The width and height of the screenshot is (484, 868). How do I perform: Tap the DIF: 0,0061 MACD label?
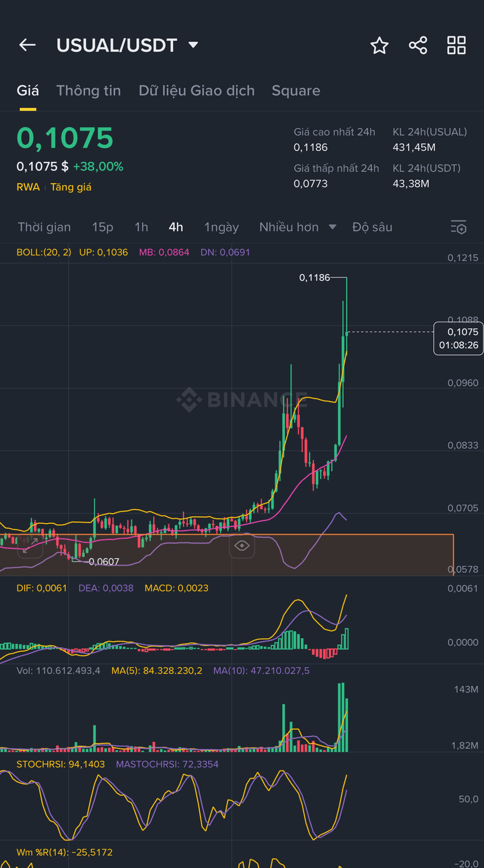tap(42, 588)
